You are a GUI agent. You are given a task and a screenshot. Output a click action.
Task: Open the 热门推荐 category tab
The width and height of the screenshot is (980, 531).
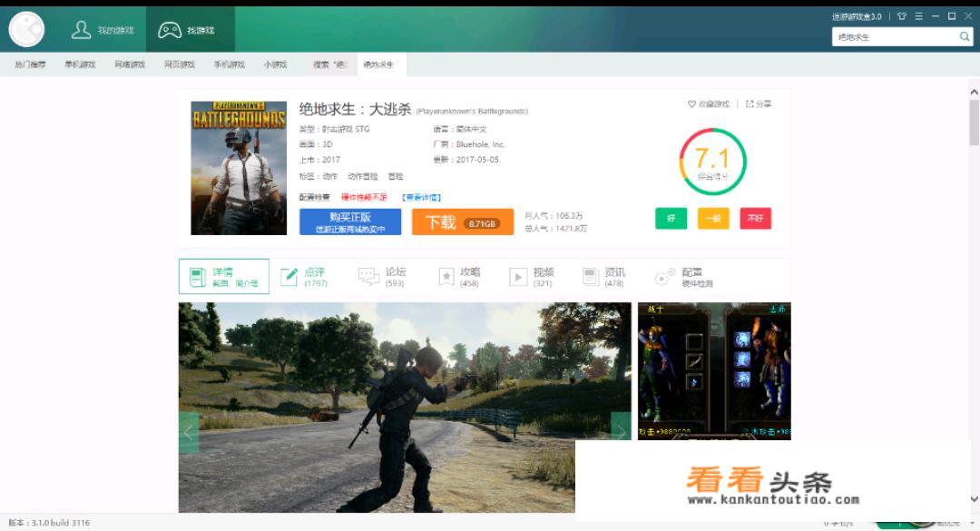[x=30, y=64]
